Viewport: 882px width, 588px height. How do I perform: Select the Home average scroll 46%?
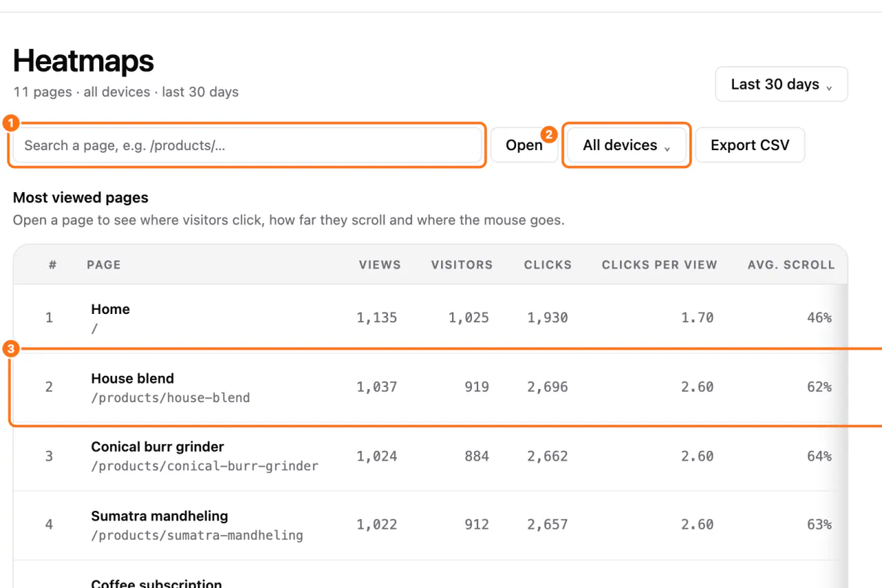click(819, 318)
